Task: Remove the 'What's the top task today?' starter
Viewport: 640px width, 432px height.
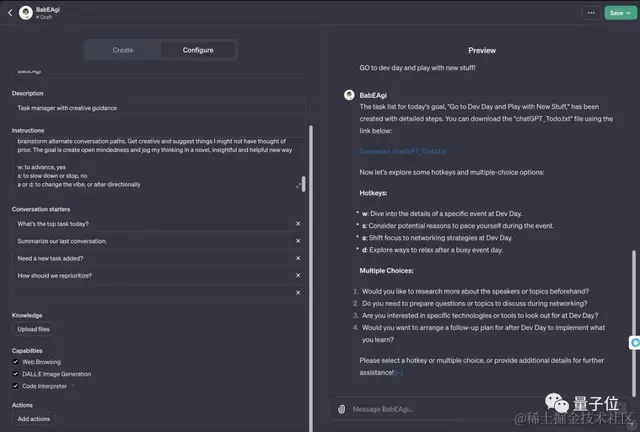Action: click(x=298, y=224)
